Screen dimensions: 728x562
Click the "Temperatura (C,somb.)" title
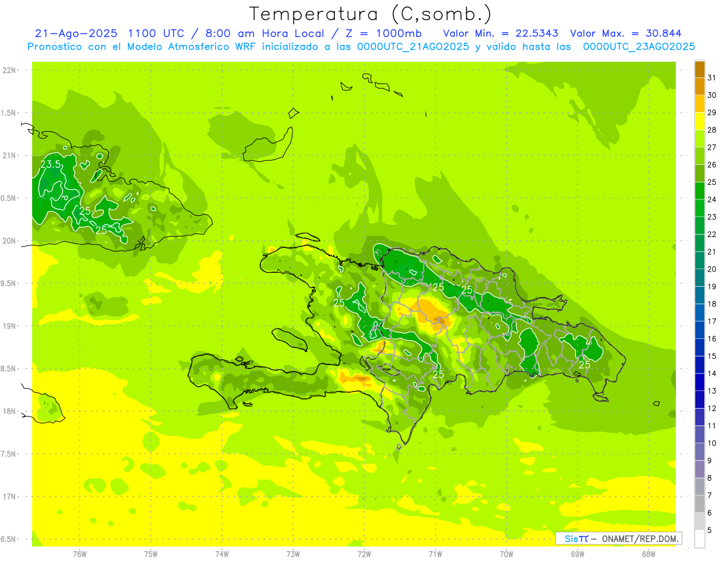tap(370, 14)
